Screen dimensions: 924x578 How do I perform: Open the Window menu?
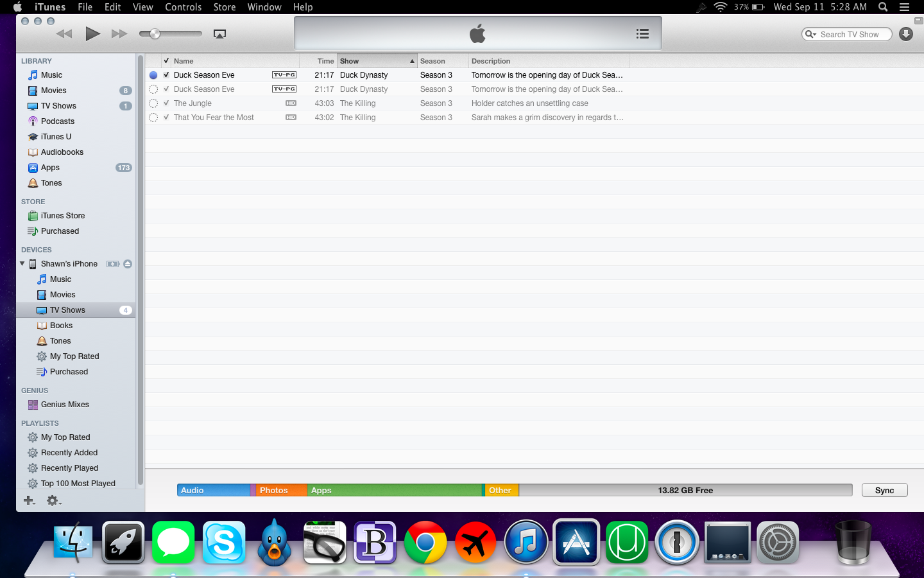264,7
